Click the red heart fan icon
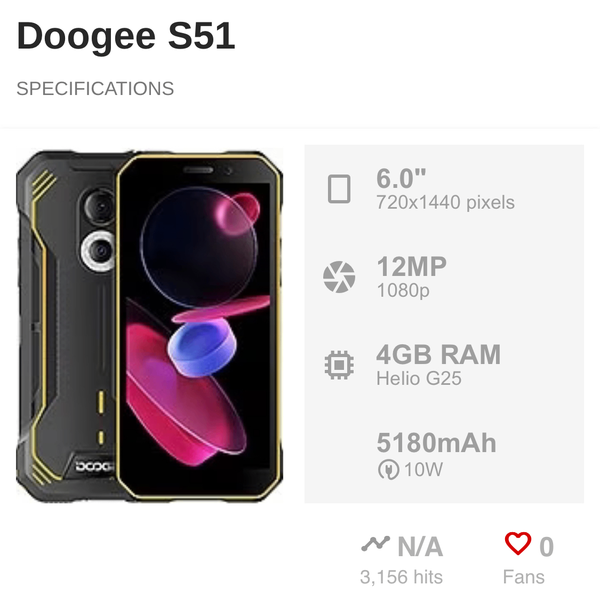Image resolution: width=600 pixels, height=593 pixels. 517,544
